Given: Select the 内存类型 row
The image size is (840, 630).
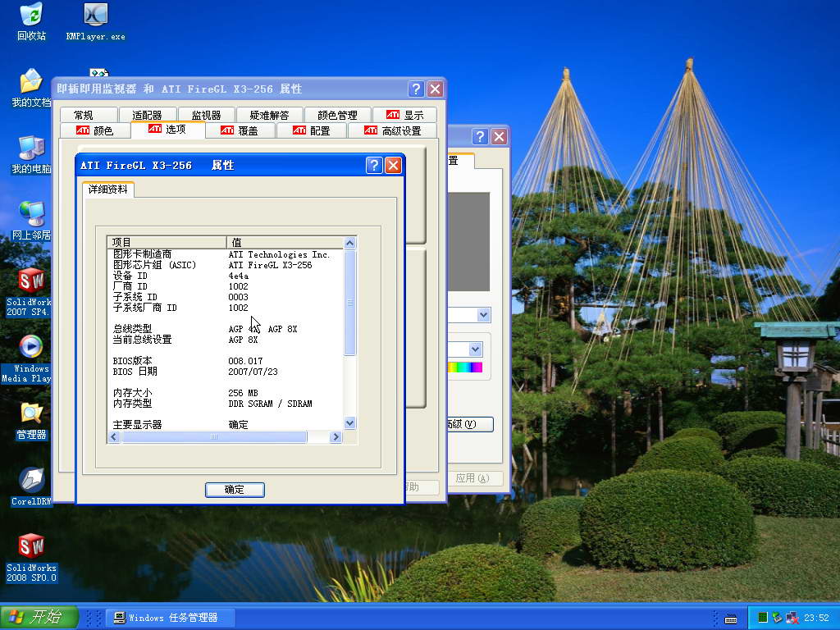Looking at the screenshot, I should [225, 404].
